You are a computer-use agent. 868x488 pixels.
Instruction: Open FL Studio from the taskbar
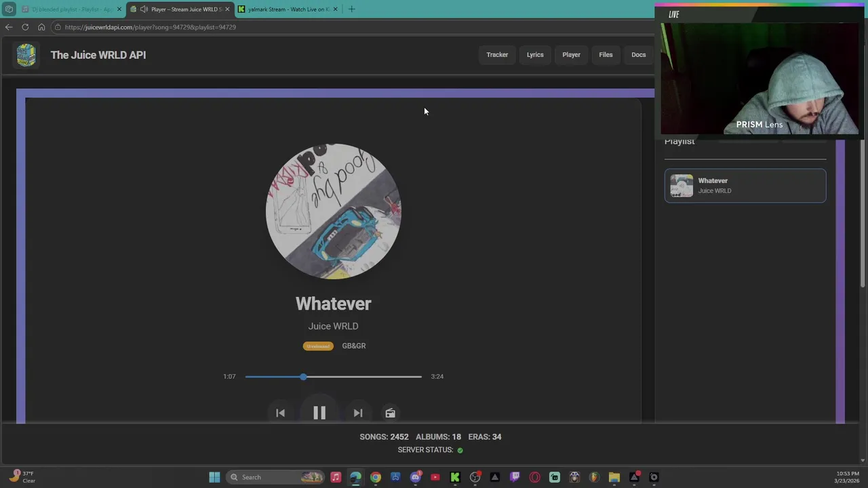(594, 477)
